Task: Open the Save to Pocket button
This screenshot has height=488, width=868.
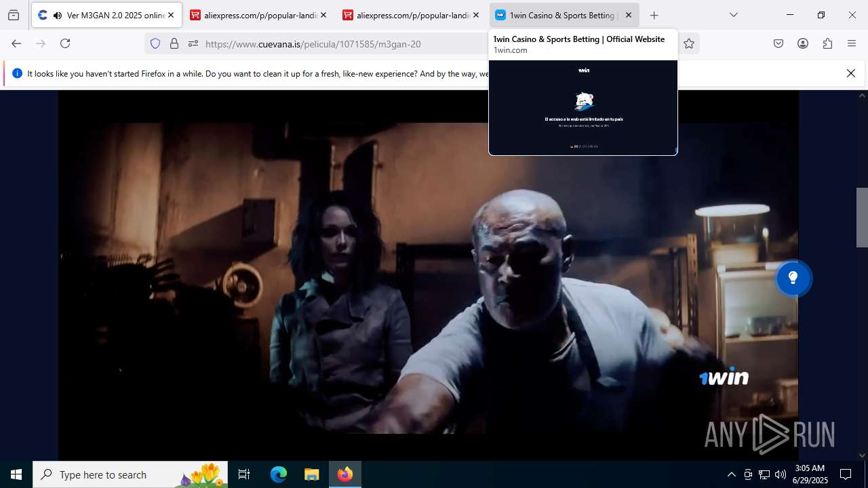Action: [x=778, y=43]
